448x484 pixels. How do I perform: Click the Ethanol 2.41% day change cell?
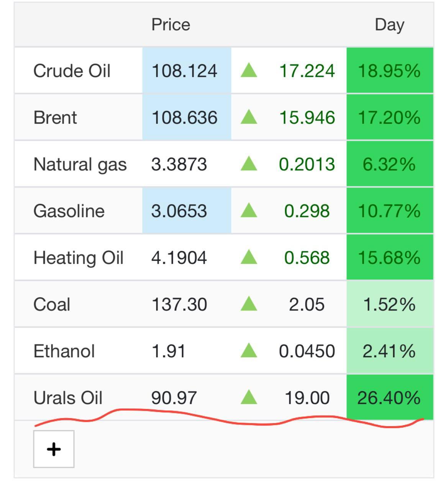(389, 351)
